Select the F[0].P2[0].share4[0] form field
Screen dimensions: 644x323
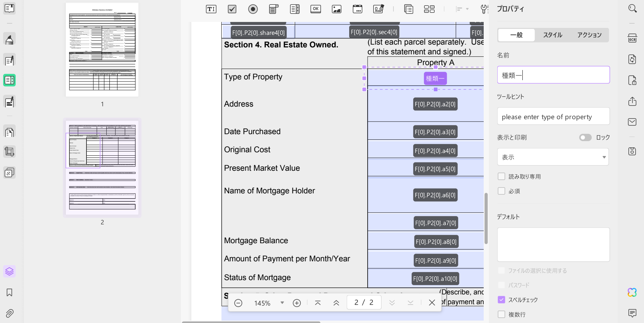pos(259,32)
